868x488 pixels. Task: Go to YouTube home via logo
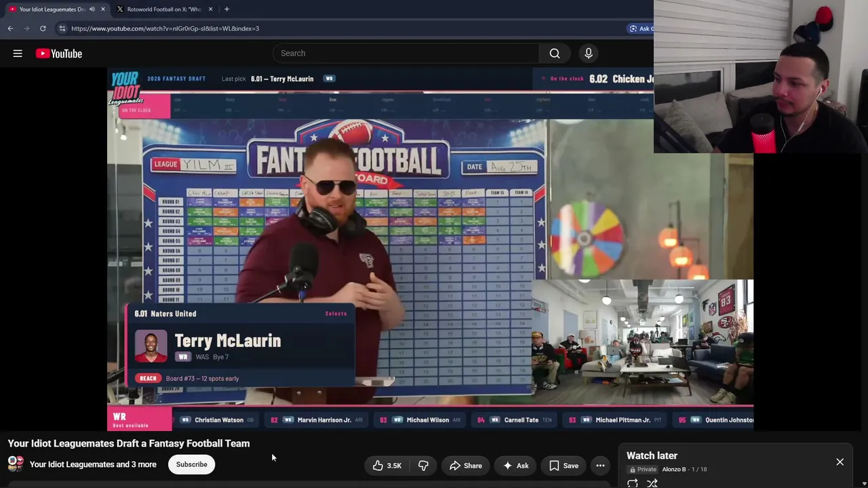pyautogui.click(x=59, y=54)
